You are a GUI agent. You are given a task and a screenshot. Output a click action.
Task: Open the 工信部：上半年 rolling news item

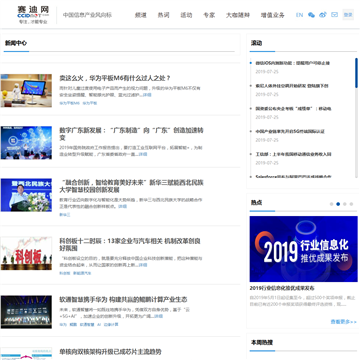coord(293,154)
